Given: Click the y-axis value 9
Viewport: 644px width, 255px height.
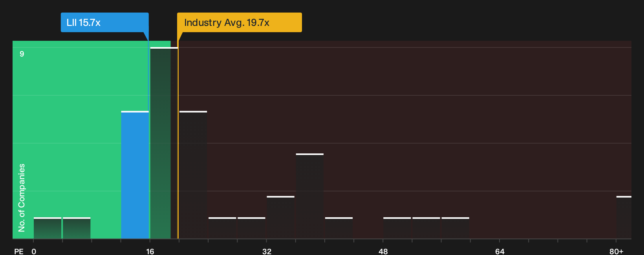Looking at the screenshot, I should coord(22,54).
